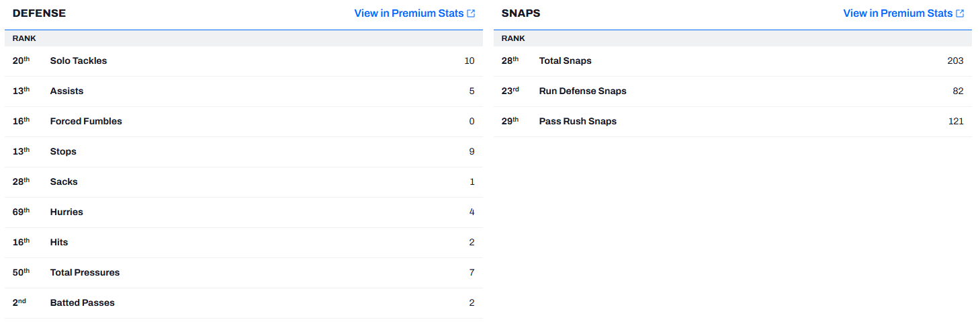The width and height of the screenshot is (980, 326).
Task: Click the Run Defense Snaps label
Action: coord(582,91)
